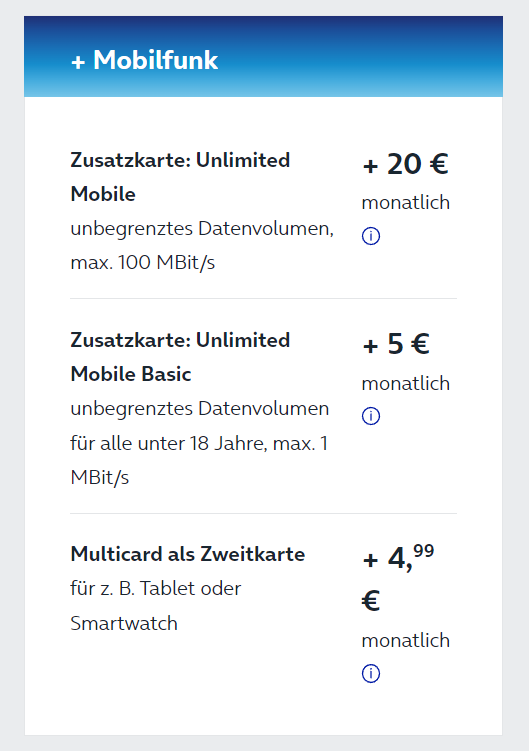
Task: Click monatlich under the 5 € price
Action: tap(405, 384)
